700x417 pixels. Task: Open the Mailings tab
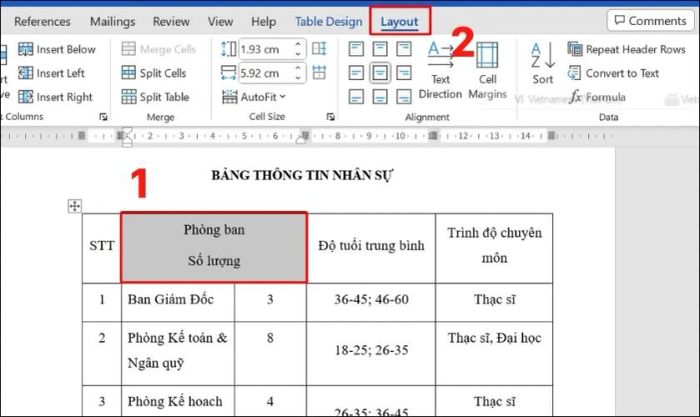[112, 21]
